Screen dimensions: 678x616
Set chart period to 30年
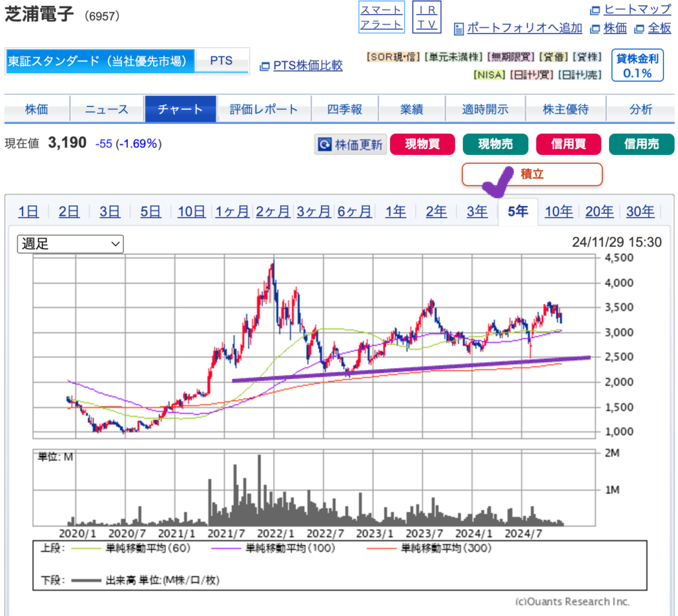coord(640,211)
